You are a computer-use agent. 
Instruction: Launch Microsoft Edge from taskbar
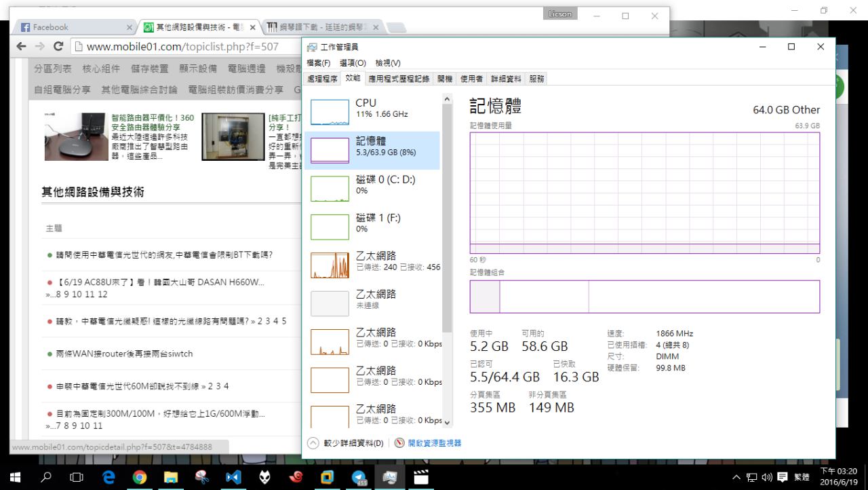(108, 478)
